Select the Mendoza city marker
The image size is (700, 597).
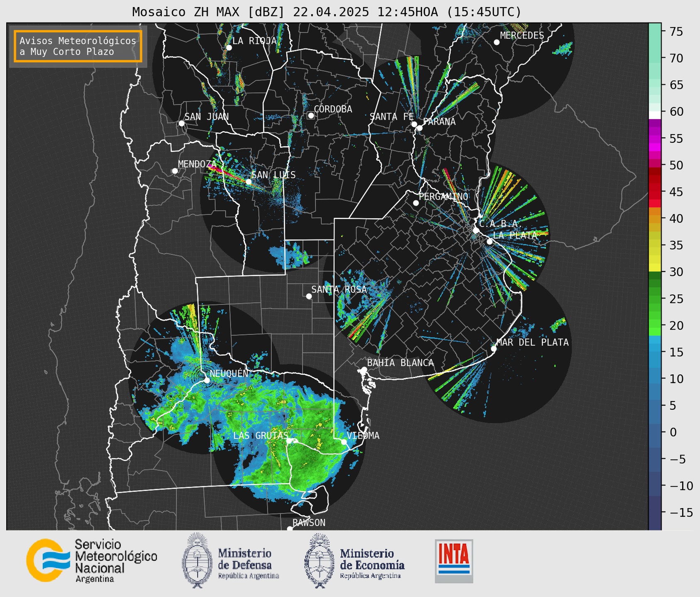coord(175,171)
